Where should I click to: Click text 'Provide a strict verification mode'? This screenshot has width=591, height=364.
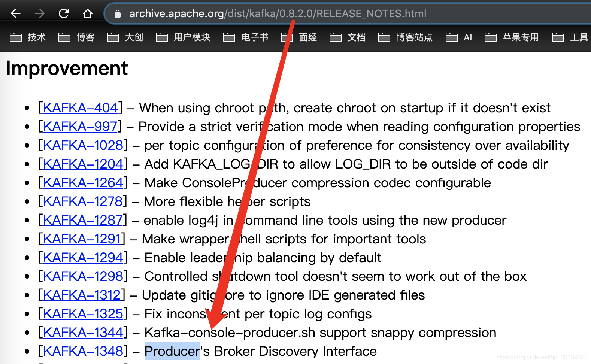click(x=240, y=127)
